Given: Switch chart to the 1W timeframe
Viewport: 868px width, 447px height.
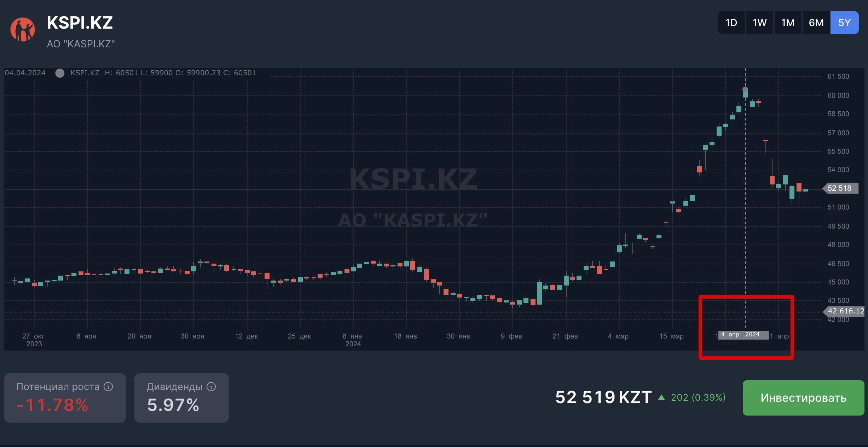Looking at the screenshot, I should point(759,23).
